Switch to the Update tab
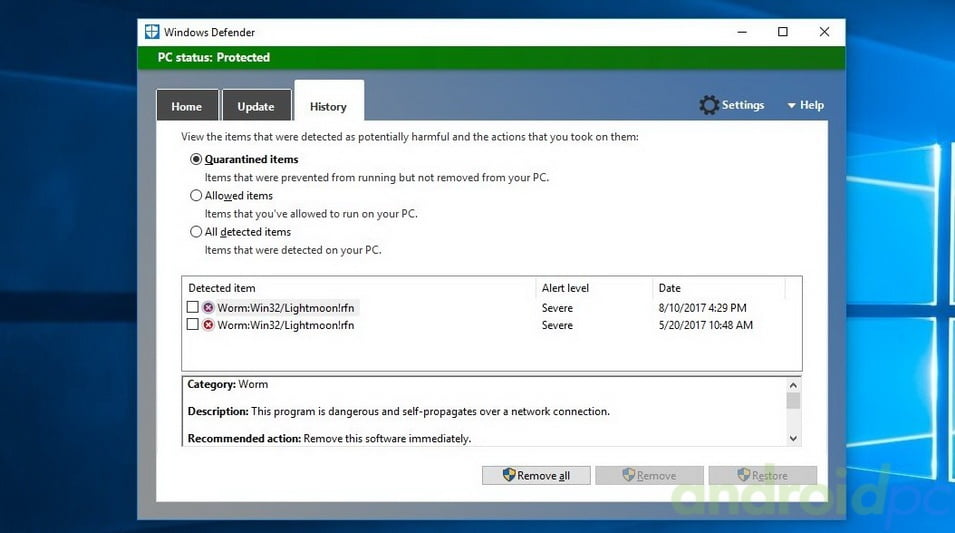955x533 pixels. (256, 106)
